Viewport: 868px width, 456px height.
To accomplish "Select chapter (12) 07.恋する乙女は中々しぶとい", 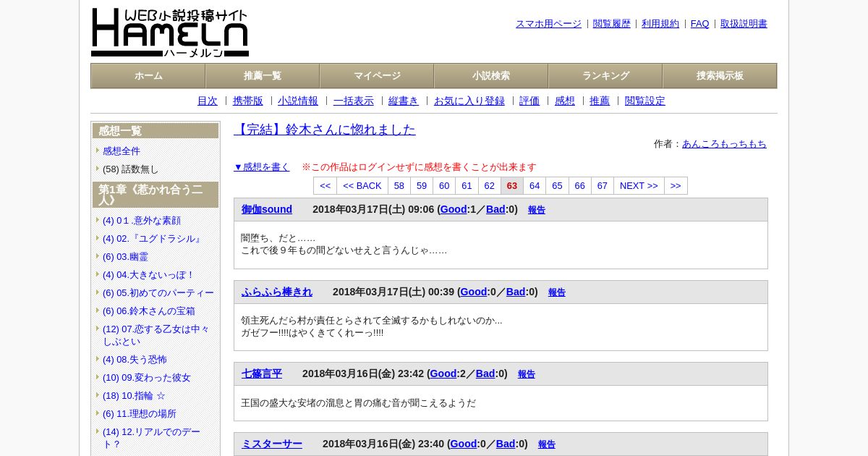I will (156, 335).
